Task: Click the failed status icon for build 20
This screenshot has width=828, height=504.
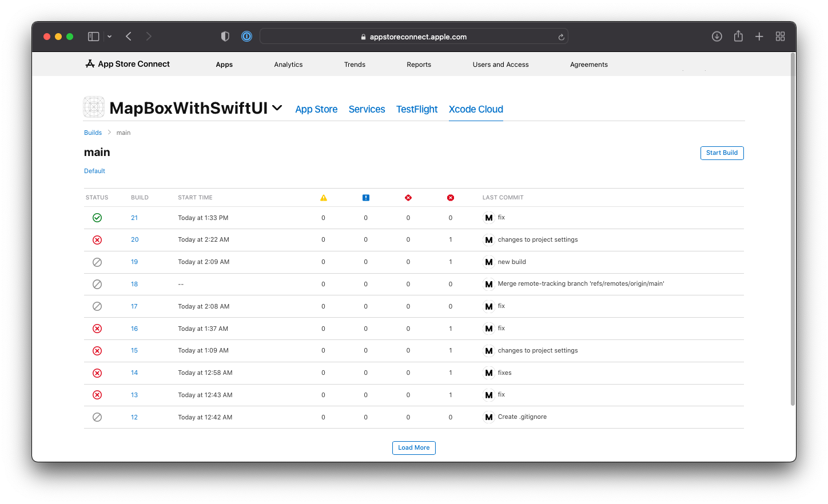Action: 97,240
